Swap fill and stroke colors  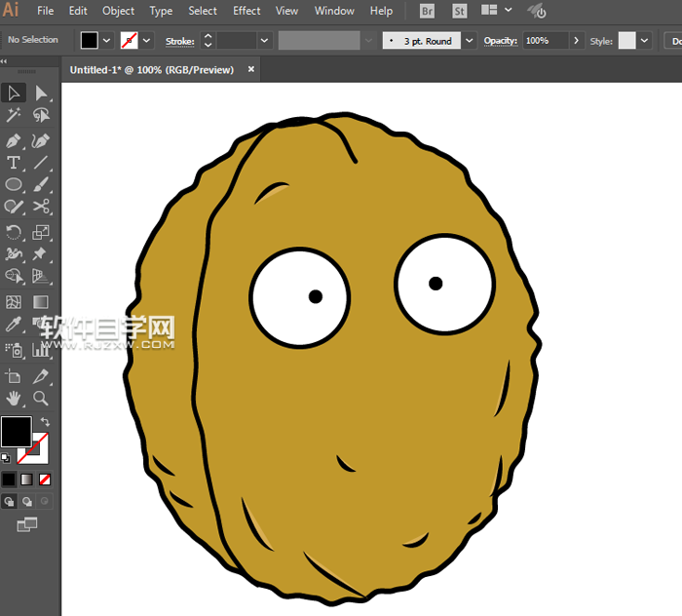point(44,422)
